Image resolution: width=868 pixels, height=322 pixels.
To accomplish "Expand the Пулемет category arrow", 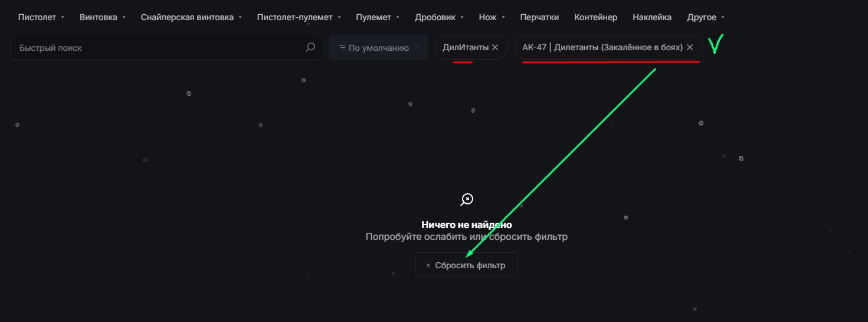I will point(398,17).
